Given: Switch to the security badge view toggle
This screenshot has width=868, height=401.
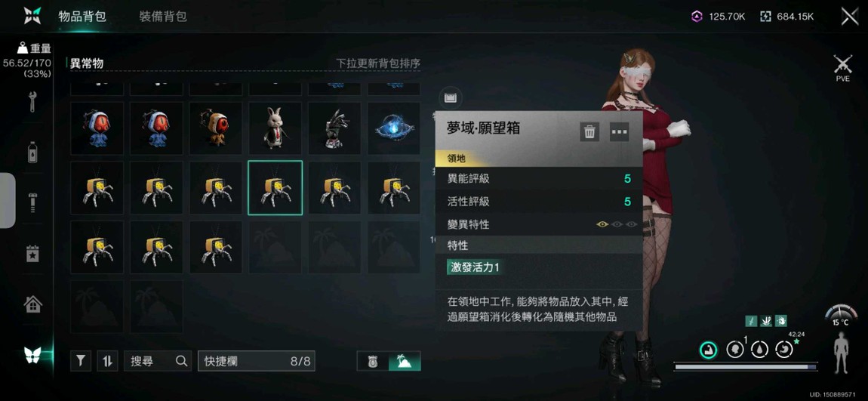Looking at the screenshot, I should (373, 361).
